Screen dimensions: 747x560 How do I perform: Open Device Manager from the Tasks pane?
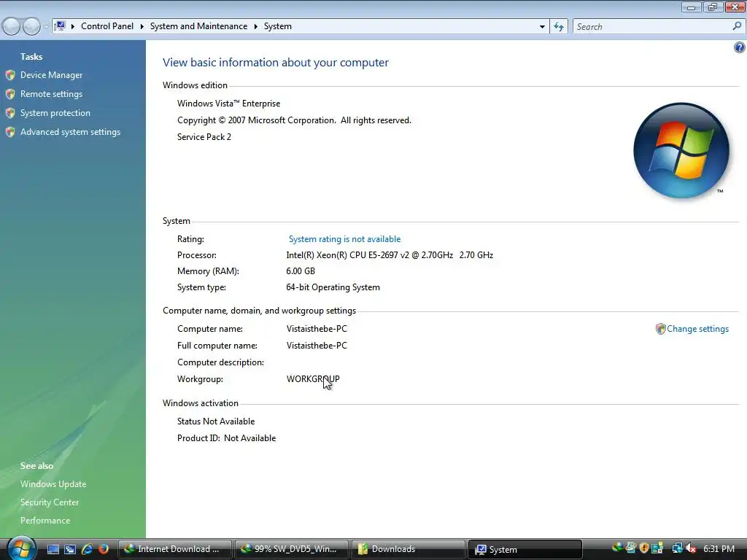pos(52,75)
